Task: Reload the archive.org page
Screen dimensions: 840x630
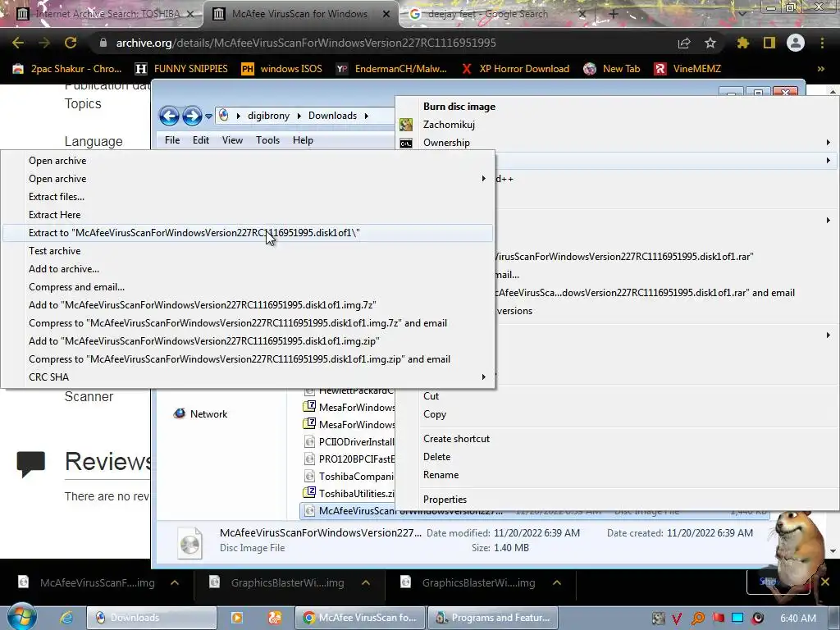Action: coord(71,43)
